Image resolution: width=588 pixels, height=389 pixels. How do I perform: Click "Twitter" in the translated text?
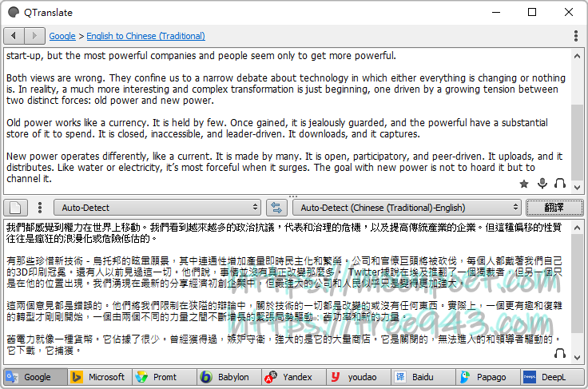coord(363,272)
